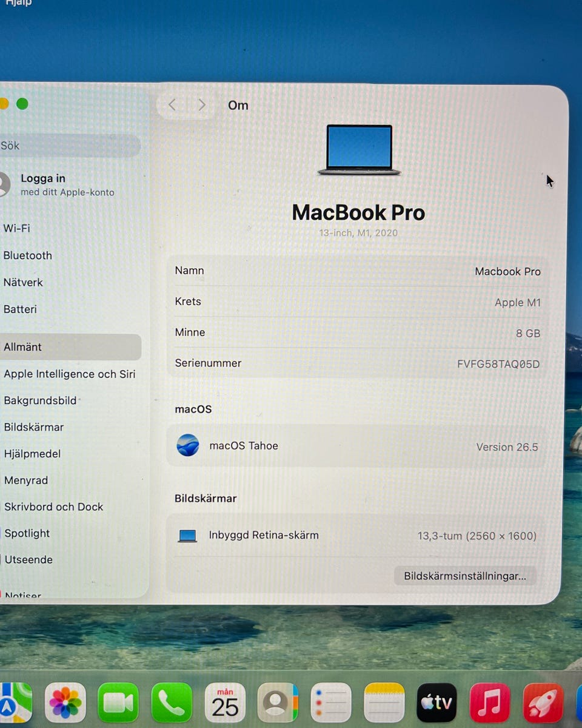Open Bluetooth settings in sidebar

28,255
